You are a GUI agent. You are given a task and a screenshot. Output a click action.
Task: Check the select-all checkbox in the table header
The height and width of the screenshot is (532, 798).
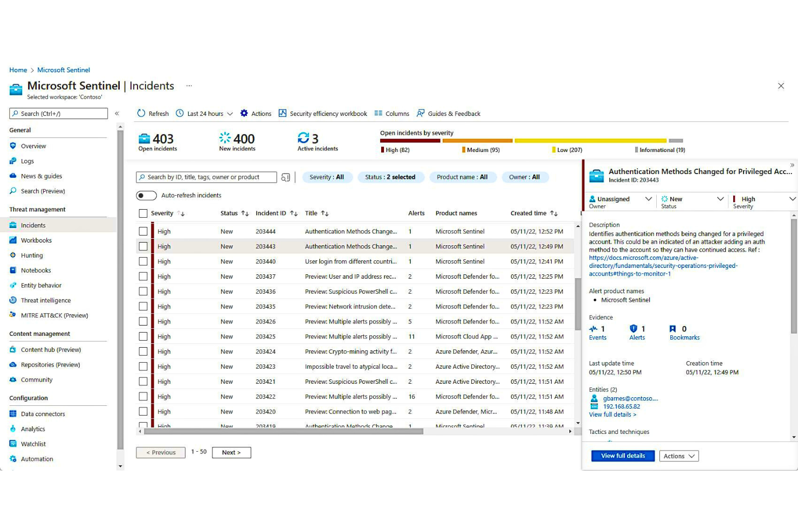point(143,213)
